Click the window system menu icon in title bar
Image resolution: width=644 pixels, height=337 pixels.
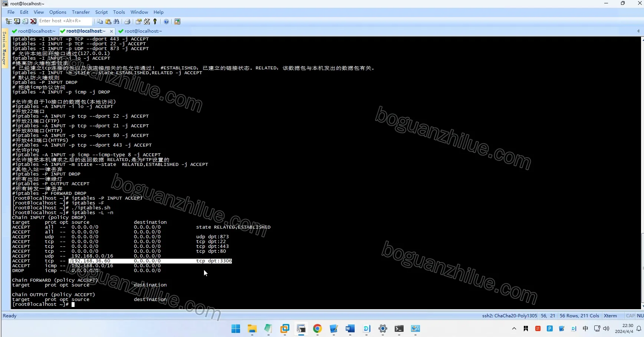5,3
